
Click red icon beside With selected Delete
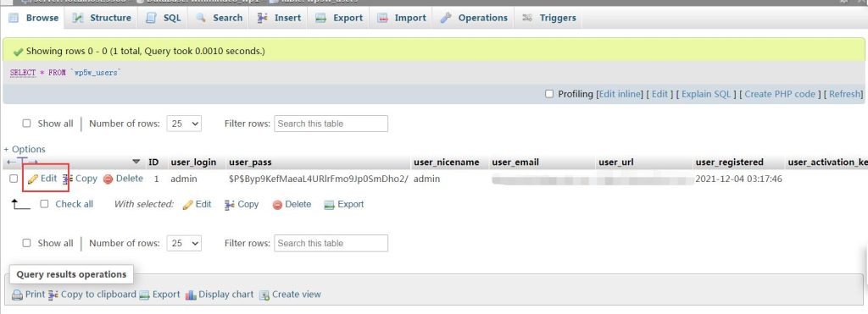(278, 205)
